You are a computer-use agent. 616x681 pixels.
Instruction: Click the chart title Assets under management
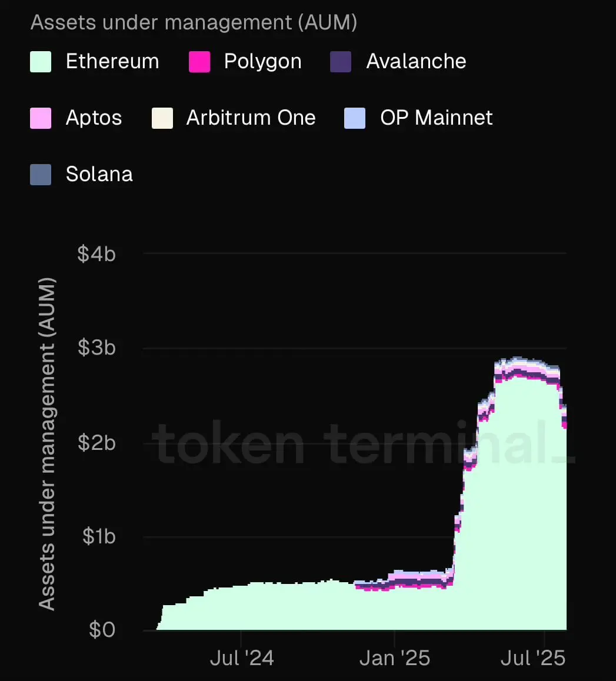click(x=194, y=22)
